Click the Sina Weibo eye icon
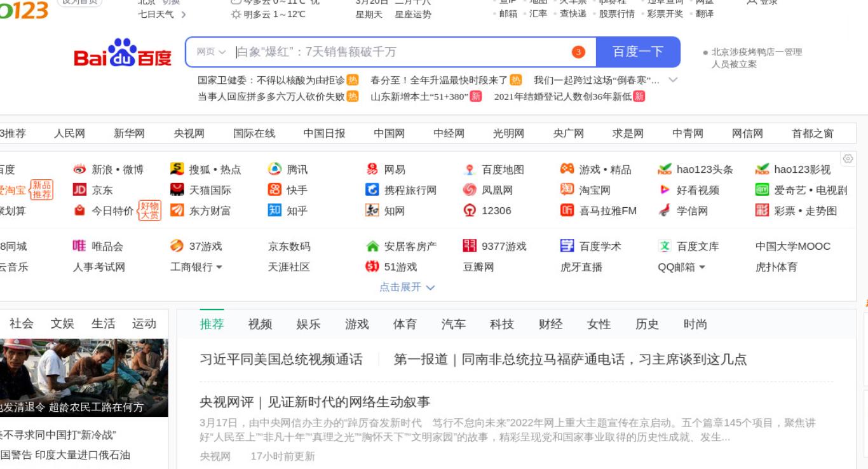Screen dimensions: 868x469 [x=79, y=170]
